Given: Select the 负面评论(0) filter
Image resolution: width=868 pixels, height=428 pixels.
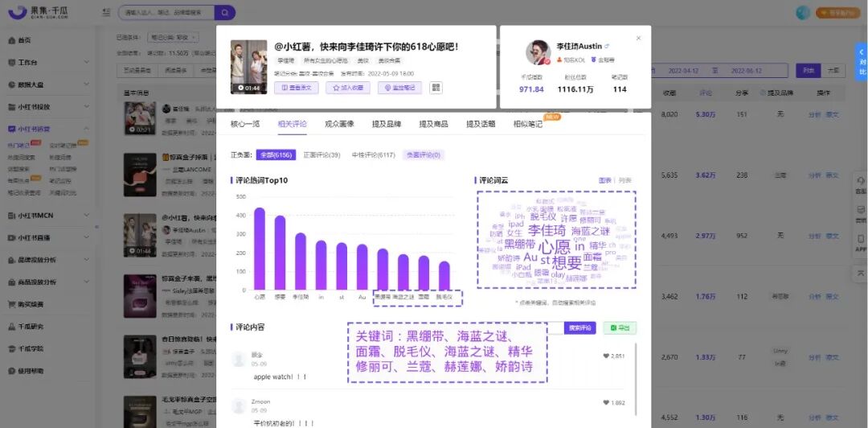Looking at the screenshot, I should [424, 155].
